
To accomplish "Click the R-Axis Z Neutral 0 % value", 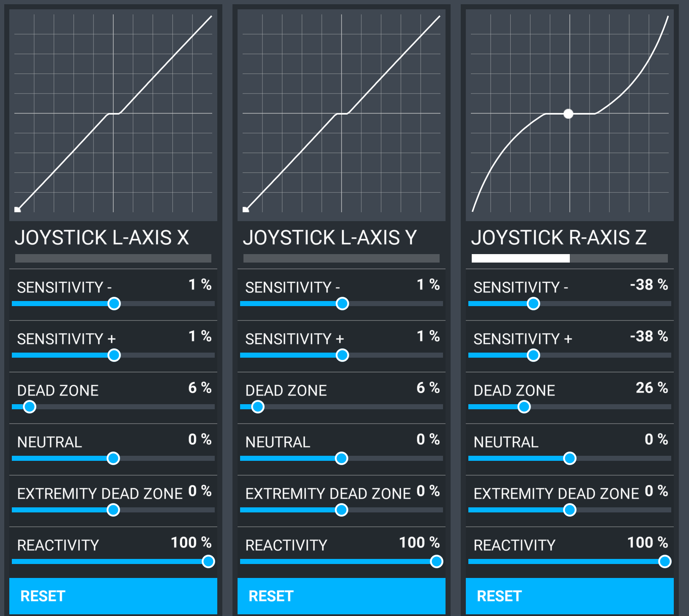I will pos(656,439).
